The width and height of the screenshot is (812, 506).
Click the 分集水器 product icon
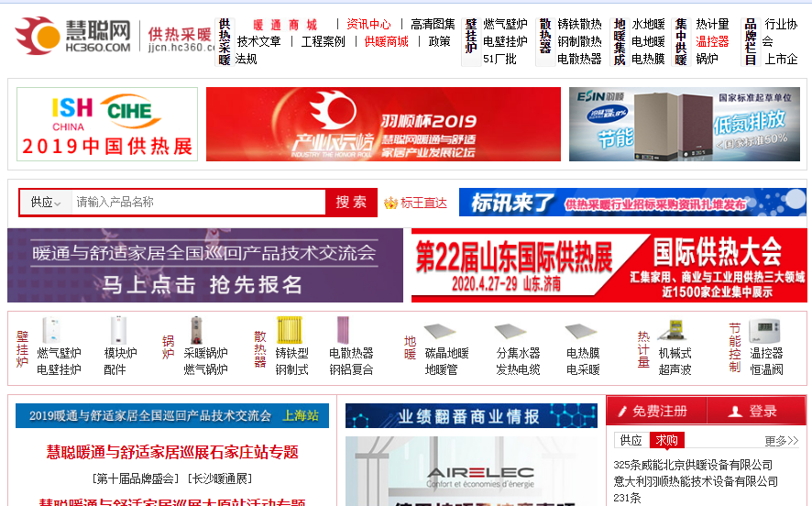click(510, 332)
